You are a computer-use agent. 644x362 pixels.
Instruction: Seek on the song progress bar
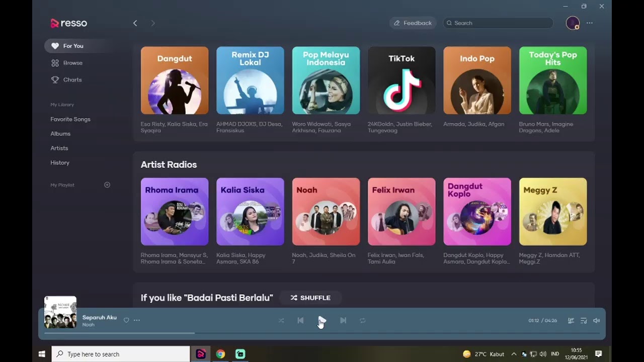pyautogui.click(x=322, y=333)
